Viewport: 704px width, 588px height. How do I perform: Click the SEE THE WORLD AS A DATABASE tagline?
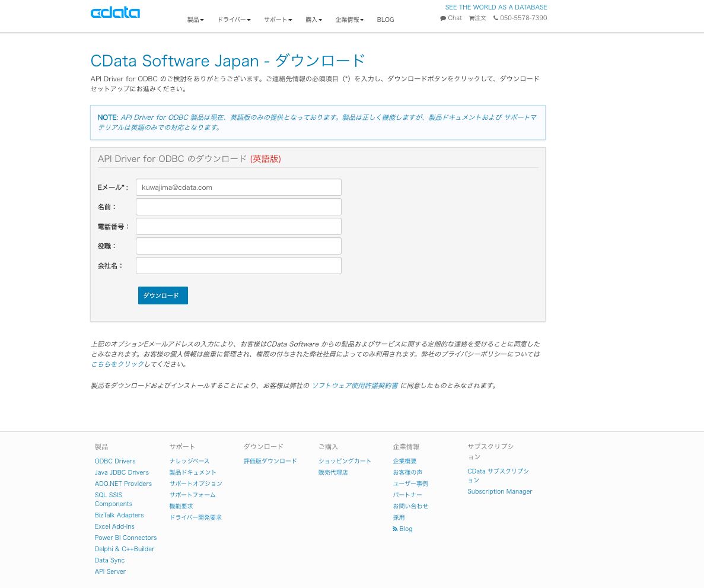tap(496, 7)
